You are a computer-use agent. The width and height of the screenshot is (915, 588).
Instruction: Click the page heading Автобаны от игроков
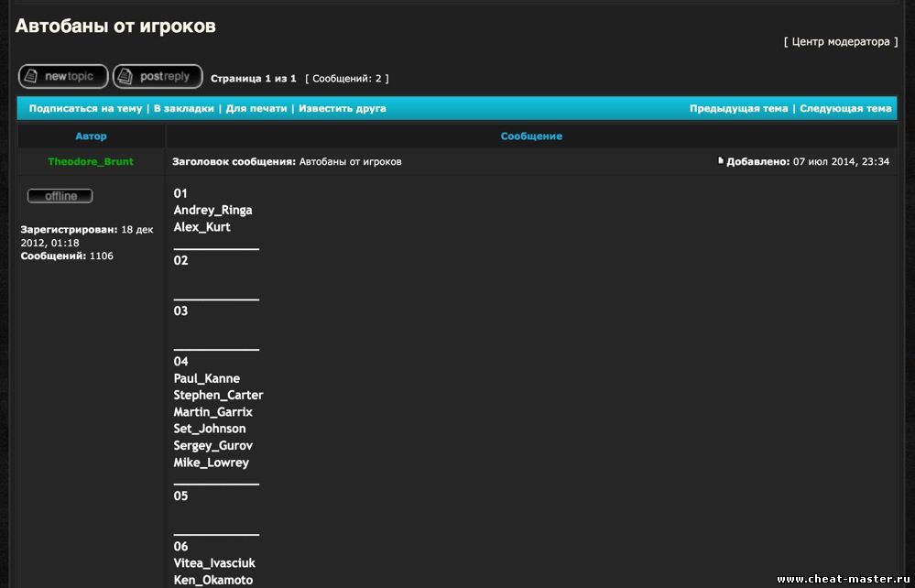pyautogui.click(x=115, y=27)
